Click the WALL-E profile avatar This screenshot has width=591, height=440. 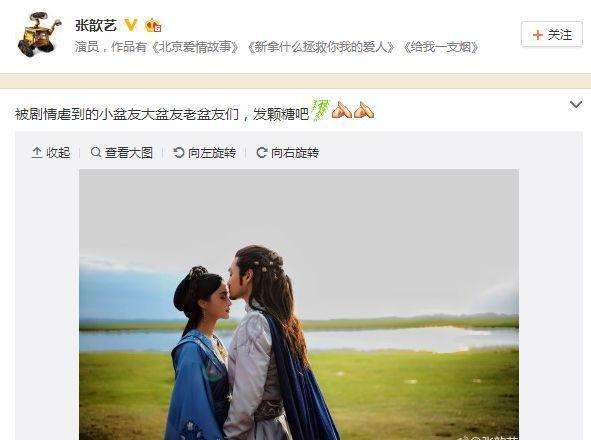point(40,34)
